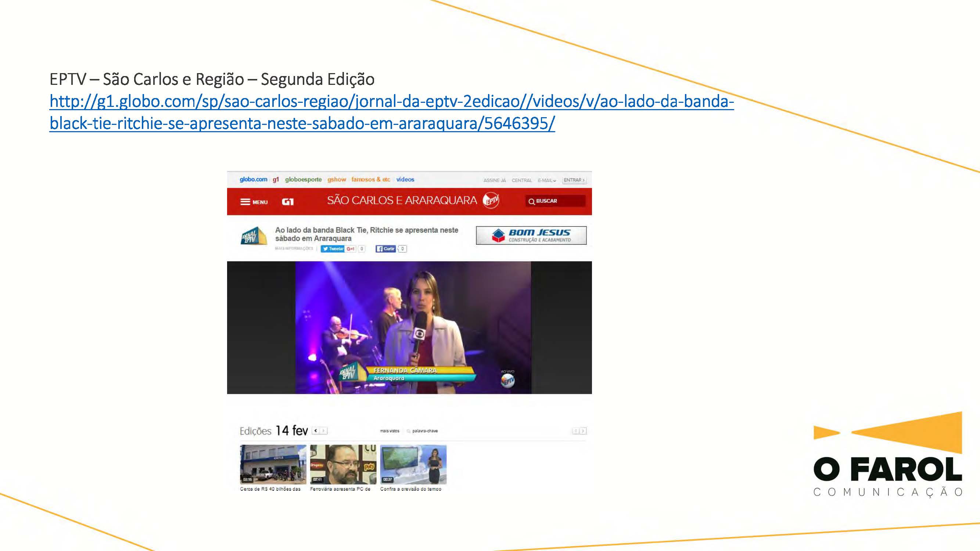Open the Ferroviária bearded man video thumbnail
The width and height of the screenshot is (980, 551).
[x=343, y=464]
